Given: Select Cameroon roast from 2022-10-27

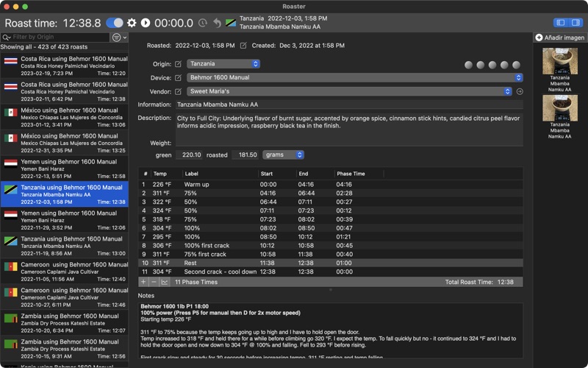Looking at the screenshot, I should point(64,297).
